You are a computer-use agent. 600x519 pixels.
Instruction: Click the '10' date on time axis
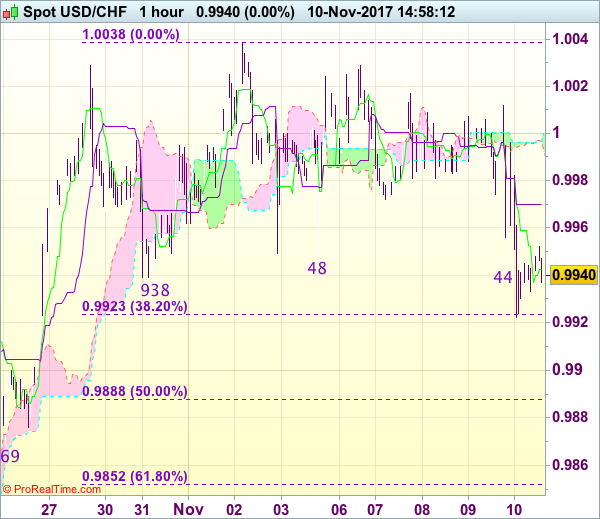coord(514,510)
